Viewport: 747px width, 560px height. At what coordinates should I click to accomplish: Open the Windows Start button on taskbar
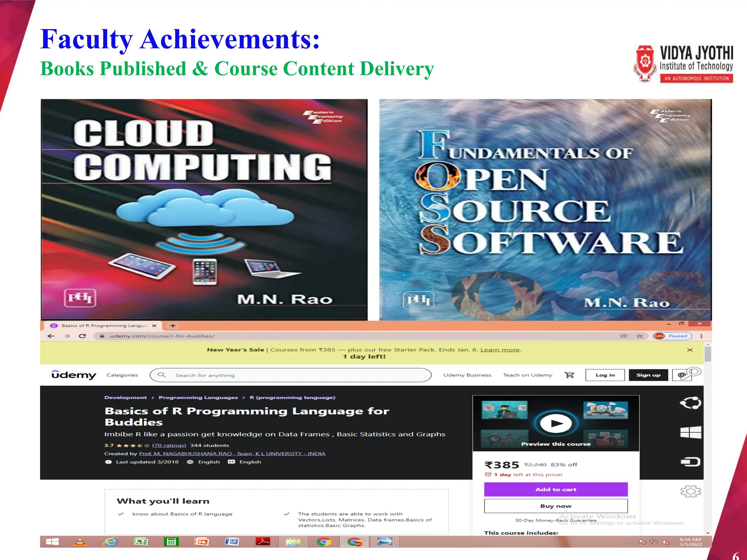click(x=52, y=542)
